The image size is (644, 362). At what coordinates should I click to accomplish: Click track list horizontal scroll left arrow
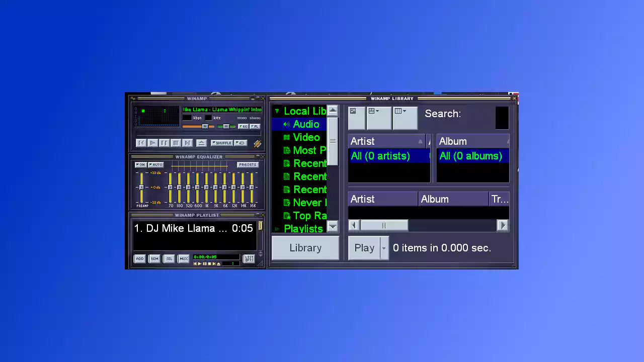click(354, 225)
